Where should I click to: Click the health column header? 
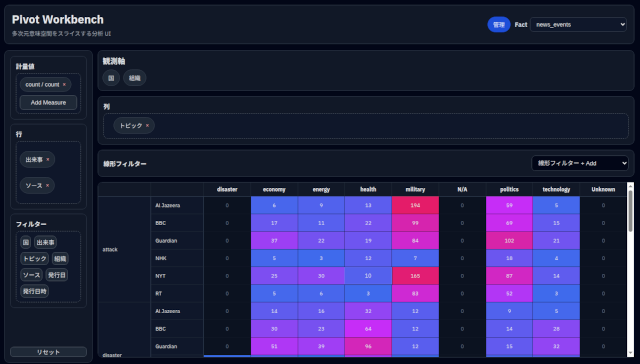pyautogui.click(x=368, y=189)
